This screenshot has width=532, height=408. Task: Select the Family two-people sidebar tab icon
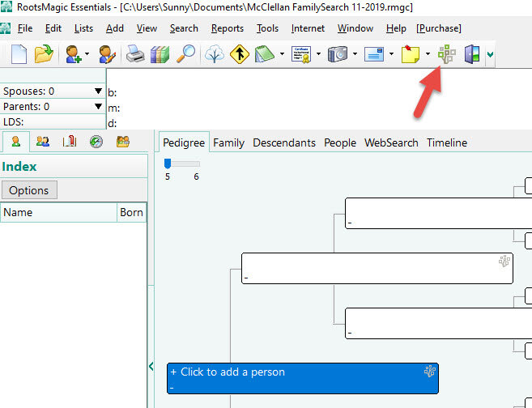tap(43, 142)
